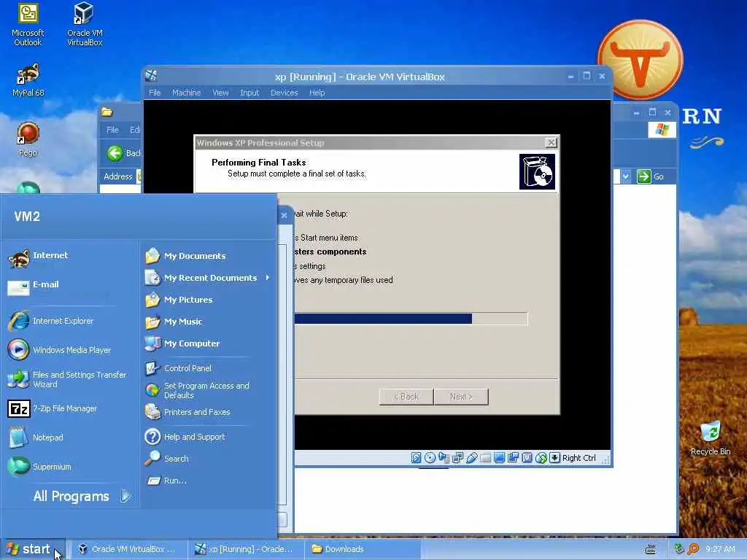Select the MyPal 68 desktop icon
The height and width of the screenshot is (560, 747).
click(28, 80)
